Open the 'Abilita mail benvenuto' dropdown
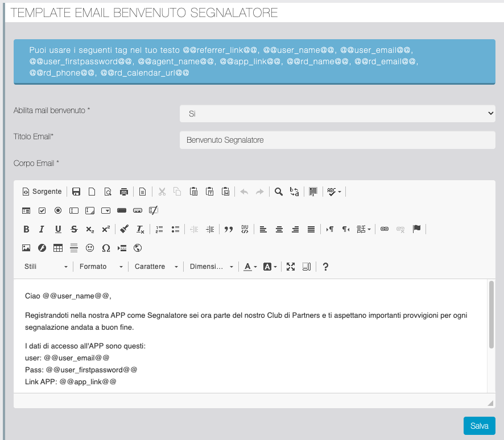Screen dimensions: 504x440 click(x=337, y=114)
